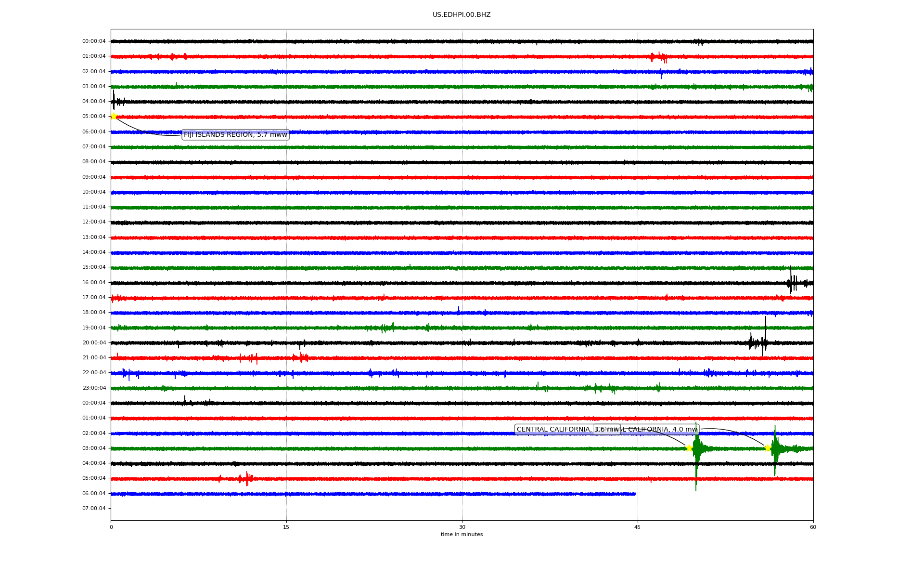The width and height of the screenshot is (924, 578).
Task: Click the Fiji Islands earthquake star marker
Action: point(114,117)
